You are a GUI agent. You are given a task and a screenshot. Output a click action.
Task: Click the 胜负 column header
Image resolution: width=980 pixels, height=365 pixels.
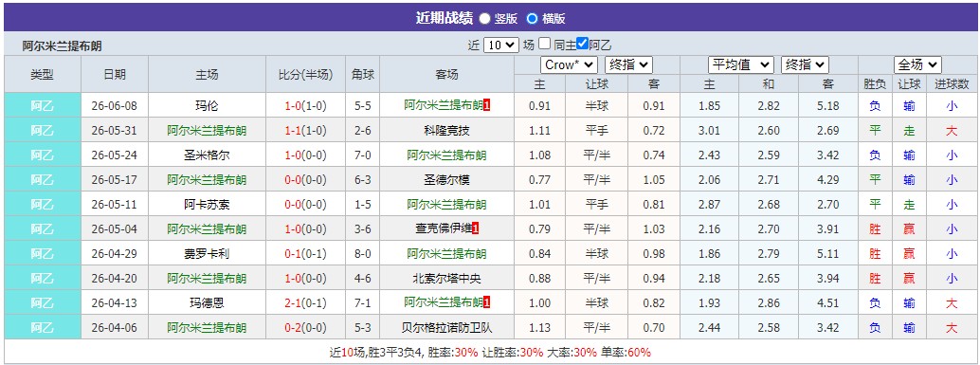[x=875, y=83]
